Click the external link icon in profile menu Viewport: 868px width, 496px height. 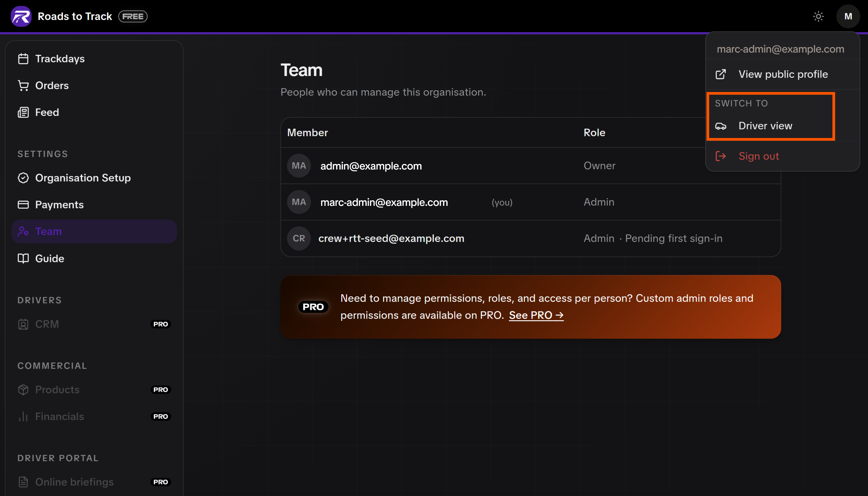[720, 74]
